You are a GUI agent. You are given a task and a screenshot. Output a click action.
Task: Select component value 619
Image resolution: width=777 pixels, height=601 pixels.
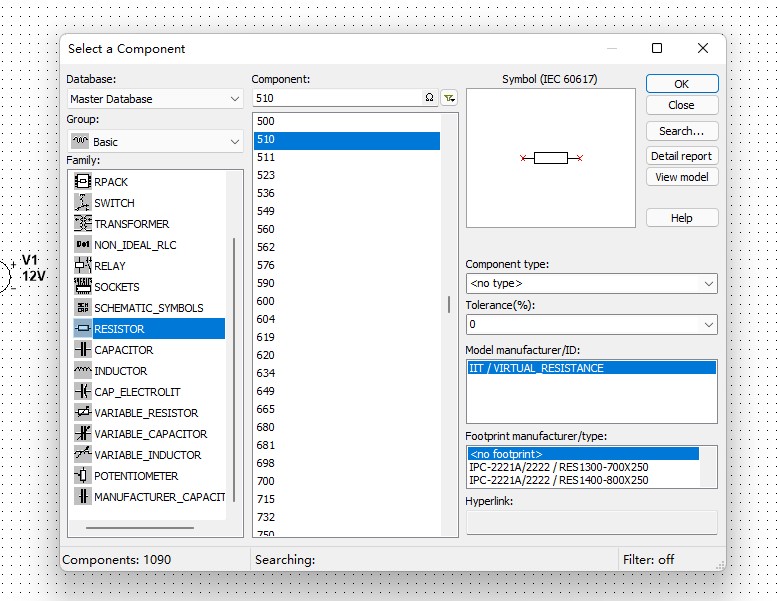346,337
